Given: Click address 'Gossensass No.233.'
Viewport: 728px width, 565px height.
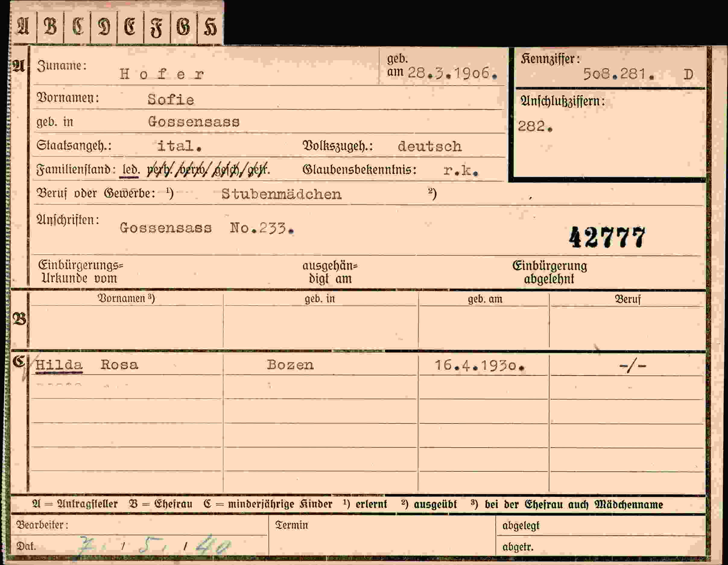Looking at the screenshot, I should click(207, 228).
